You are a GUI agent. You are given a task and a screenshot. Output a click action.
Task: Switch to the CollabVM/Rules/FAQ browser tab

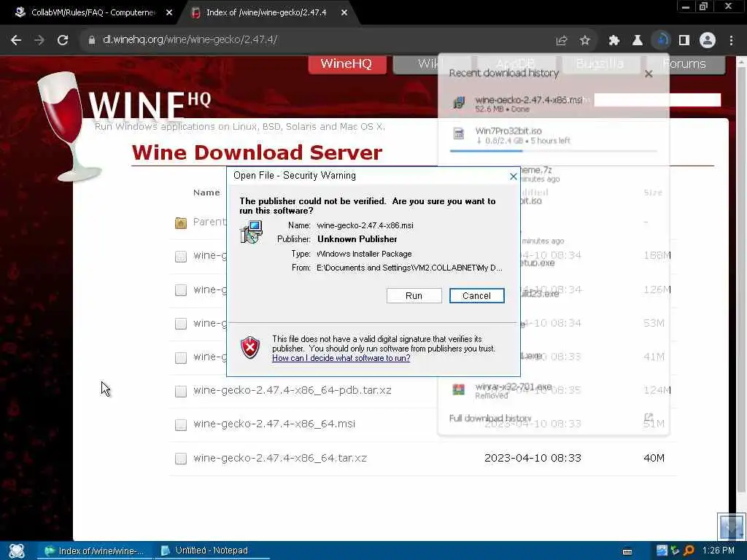pyautogui.click(x=93, y=13)
